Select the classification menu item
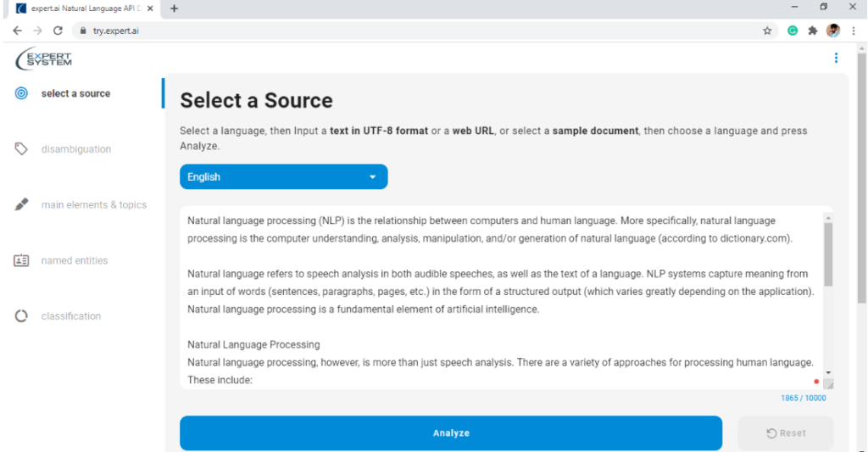The width and height of the screenshot is (868, 452). pos(71,315)
